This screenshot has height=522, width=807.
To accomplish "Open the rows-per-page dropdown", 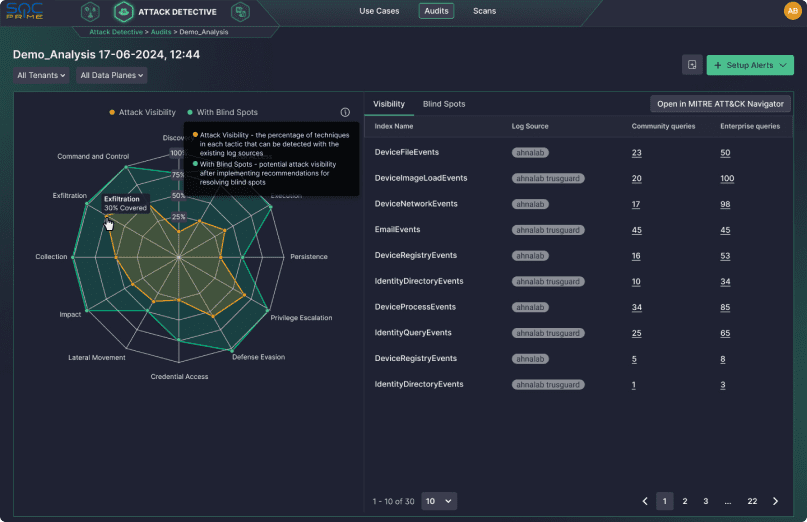I will [x=438, y=501].
